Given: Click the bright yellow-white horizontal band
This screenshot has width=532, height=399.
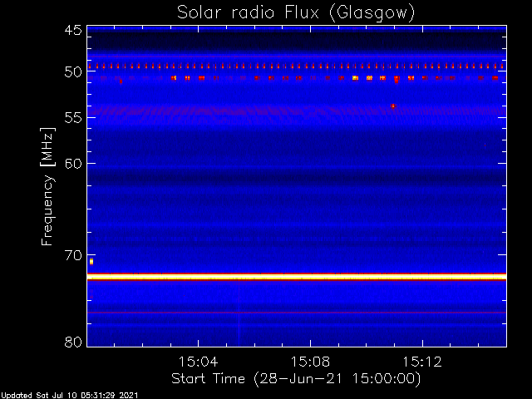Looking at the screenshot, I should point(297,277).
